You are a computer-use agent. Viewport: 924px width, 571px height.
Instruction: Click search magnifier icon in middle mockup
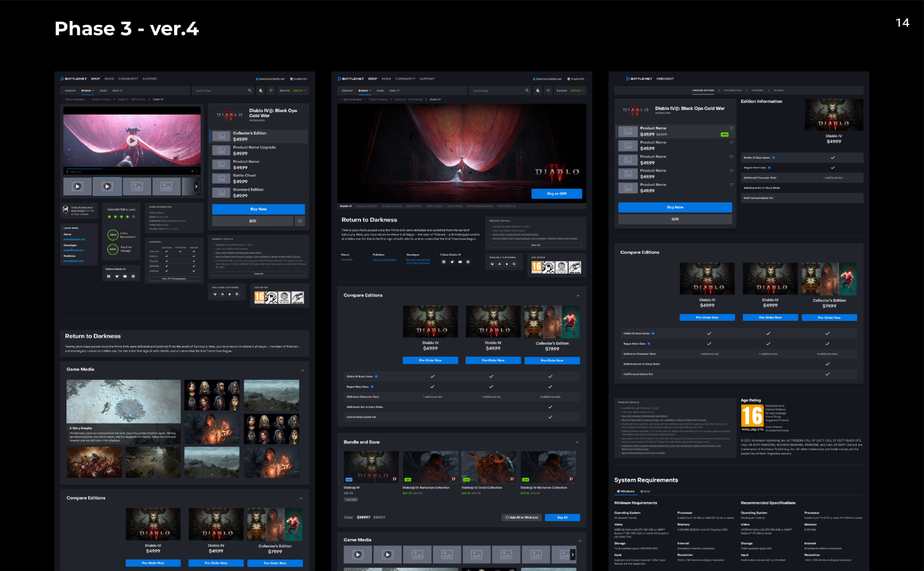[x=527, y=91]
